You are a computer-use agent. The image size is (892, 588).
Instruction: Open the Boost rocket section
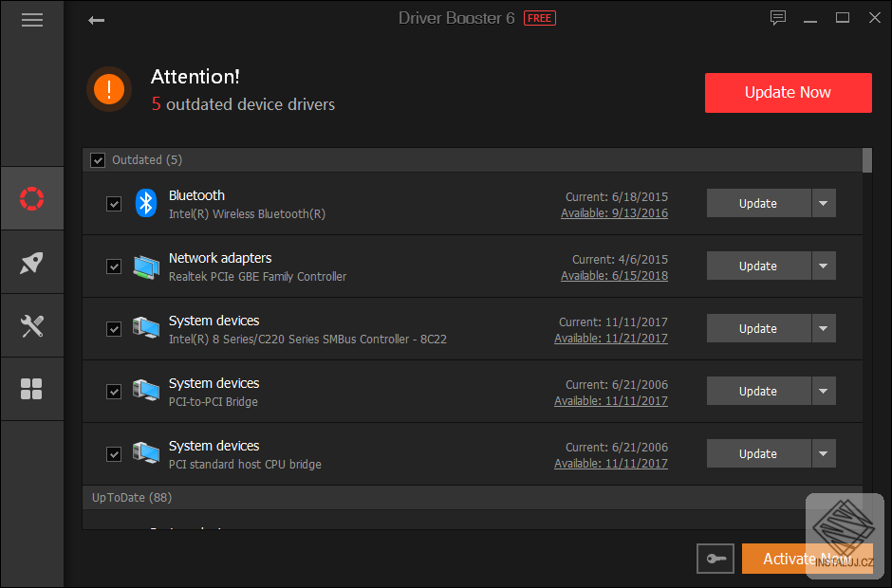click(x=32, y=262)
